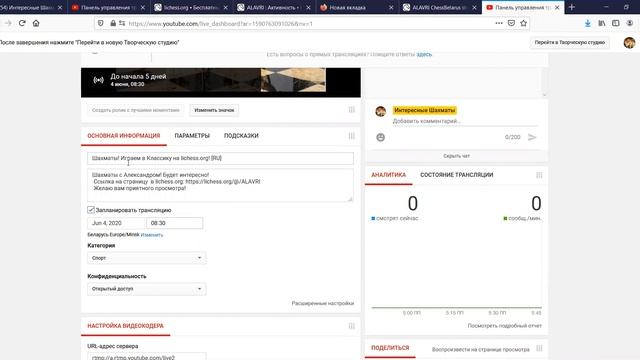Viewport: 640px width, 360px height.
Task: Click the description resize handle corner
Action: pyautogui.click(x=350, y=199)
